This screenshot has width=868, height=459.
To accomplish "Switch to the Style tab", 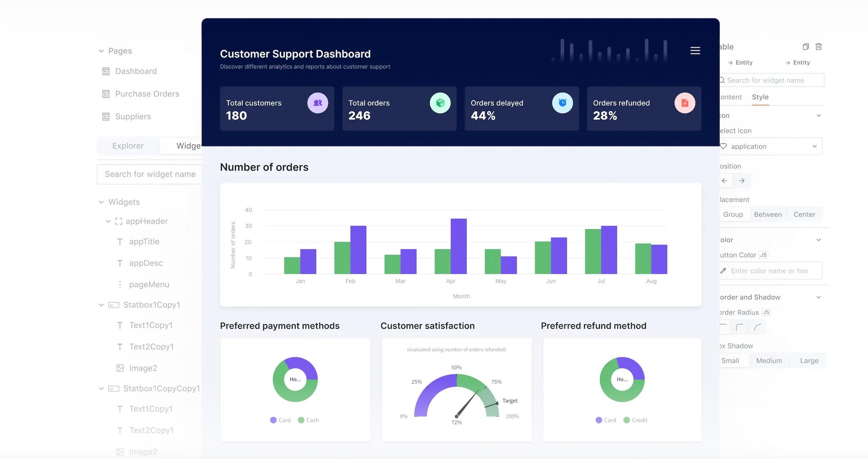I will pyautogui.click(x=760, y=97).
